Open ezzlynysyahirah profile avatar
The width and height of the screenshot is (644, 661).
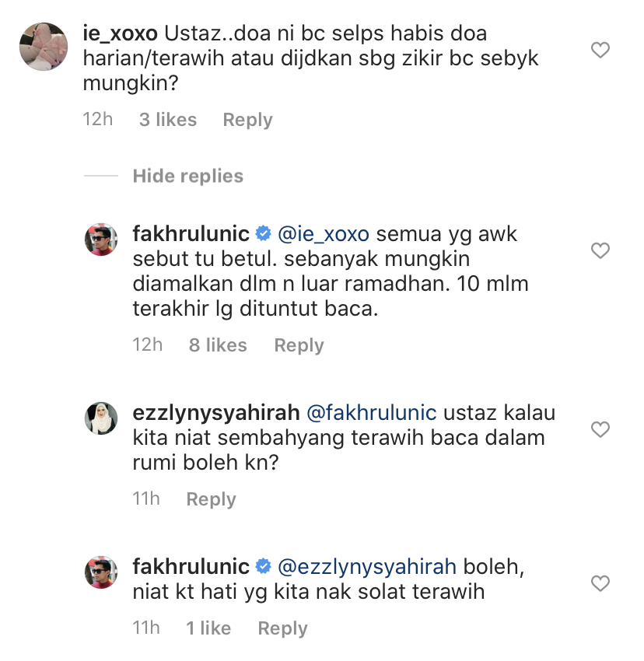coord(101,418)
